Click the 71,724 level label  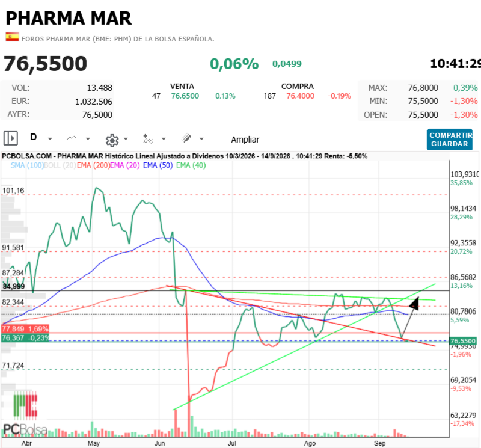pyautogui.click(x=13, y=366)
